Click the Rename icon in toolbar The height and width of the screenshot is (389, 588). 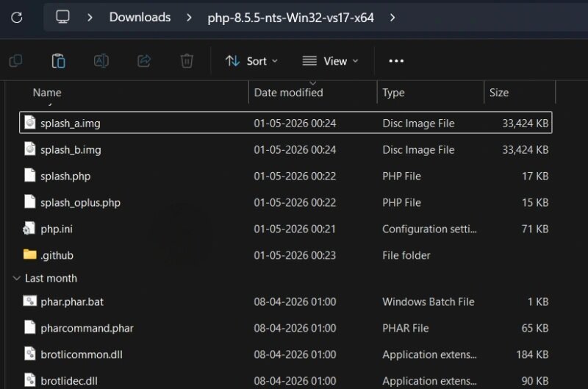101,61
